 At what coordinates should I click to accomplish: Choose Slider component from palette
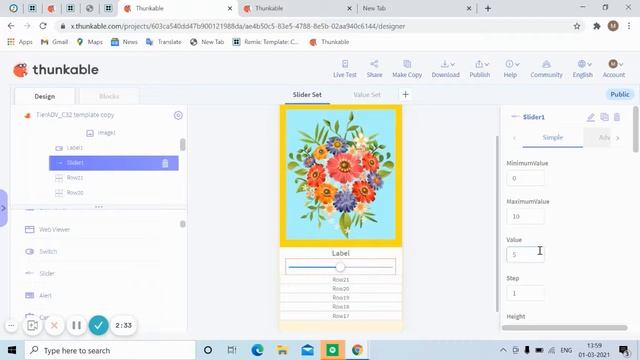[x=40, y=273]
